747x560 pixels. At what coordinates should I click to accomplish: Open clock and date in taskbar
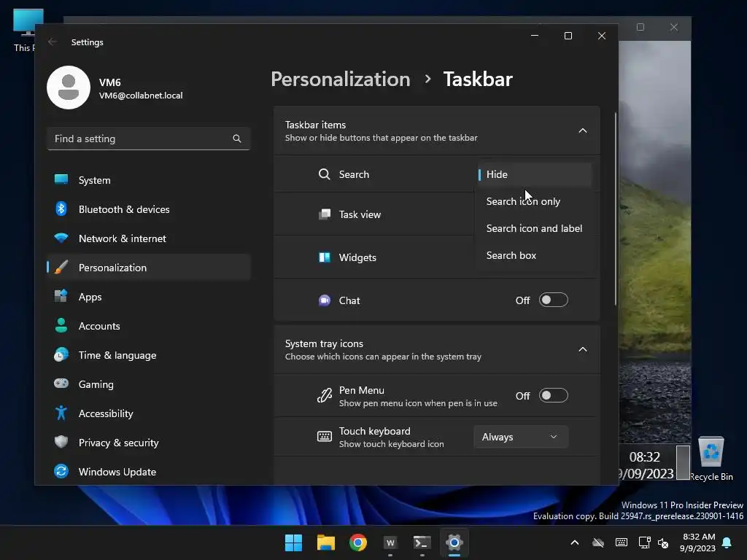pos(698,542)
